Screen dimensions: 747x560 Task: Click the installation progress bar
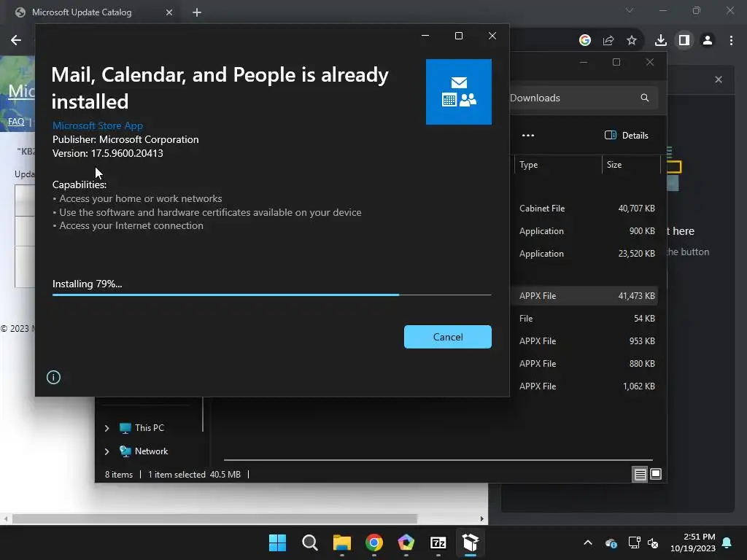[271, 295]
